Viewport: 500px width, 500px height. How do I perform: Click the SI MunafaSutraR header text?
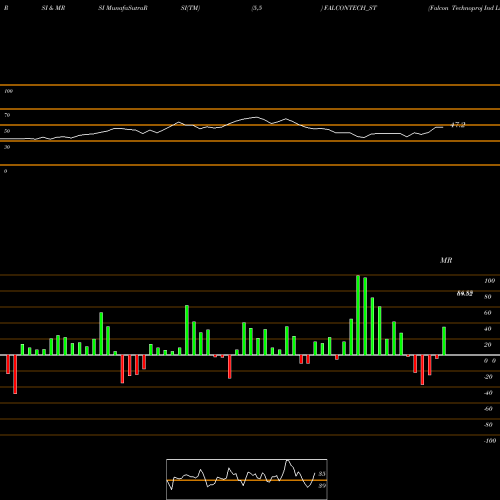pos(123,8)
